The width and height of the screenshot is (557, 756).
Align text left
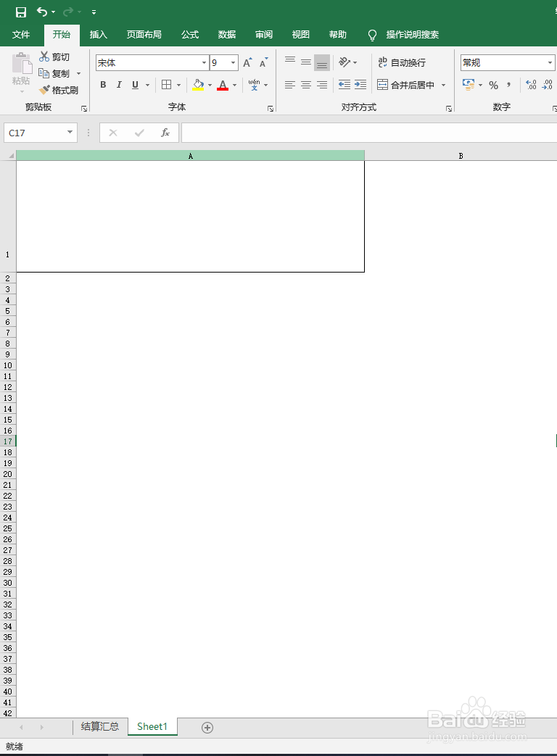290,85
